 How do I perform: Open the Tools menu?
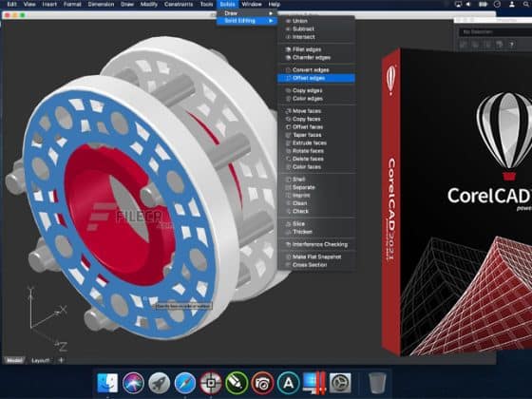click(206, 4)
